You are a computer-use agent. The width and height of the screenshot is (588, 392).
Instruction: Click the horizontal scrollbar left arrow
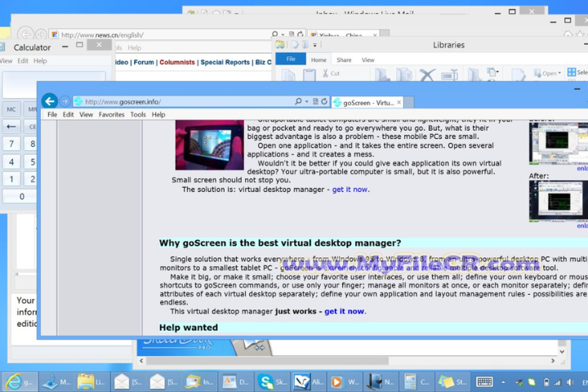141,360
